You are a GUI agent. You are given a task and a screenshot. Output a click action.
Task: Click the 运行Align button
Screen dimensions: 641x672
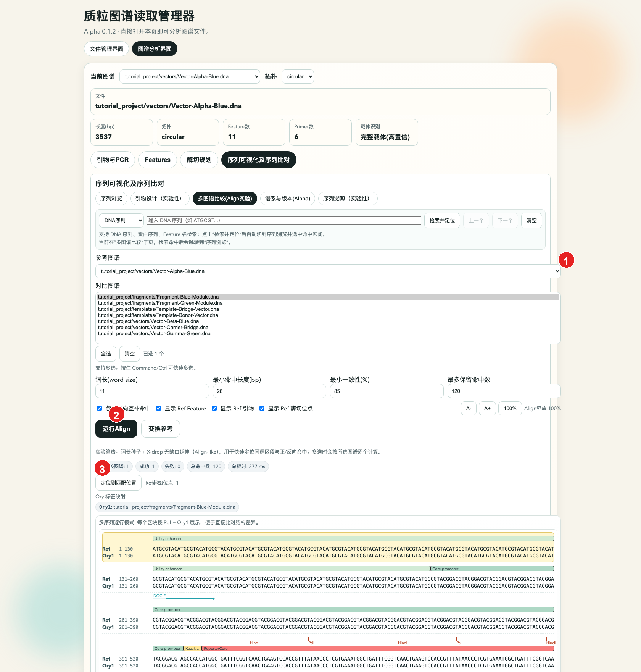click(x=116, y=429)
